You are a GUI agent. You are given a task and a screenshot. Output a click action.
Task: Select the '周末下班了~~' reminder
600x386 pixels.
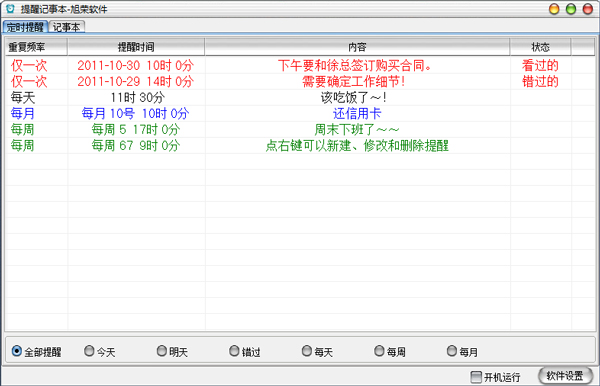click(x=357, y=130)
